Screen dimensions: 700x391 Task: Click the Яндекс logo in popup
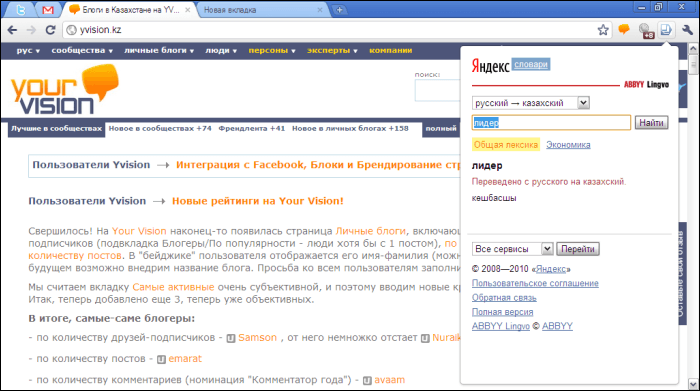pyautogui.click(x=490, y=66)
